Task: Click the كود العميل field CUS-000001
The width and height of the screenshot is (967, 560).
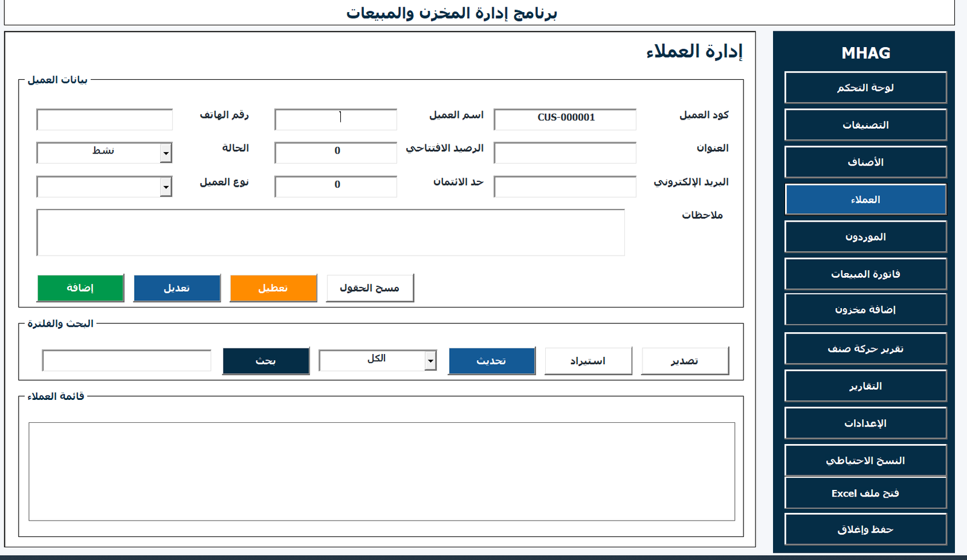Action: point(565,119)
